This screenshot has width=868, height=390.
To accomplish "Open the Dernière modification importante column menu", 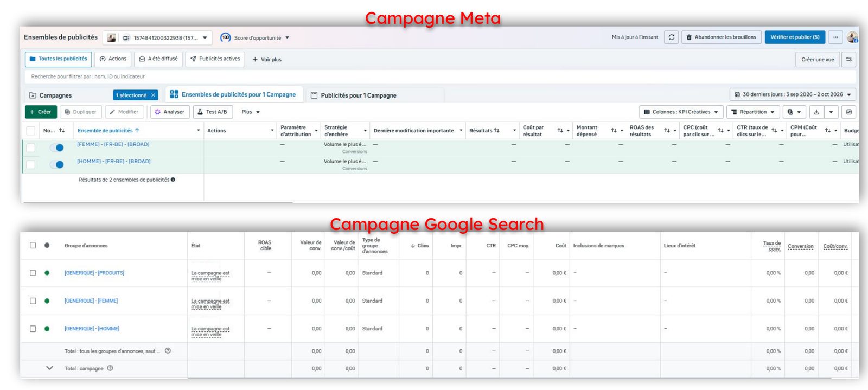I will [461, 131].
